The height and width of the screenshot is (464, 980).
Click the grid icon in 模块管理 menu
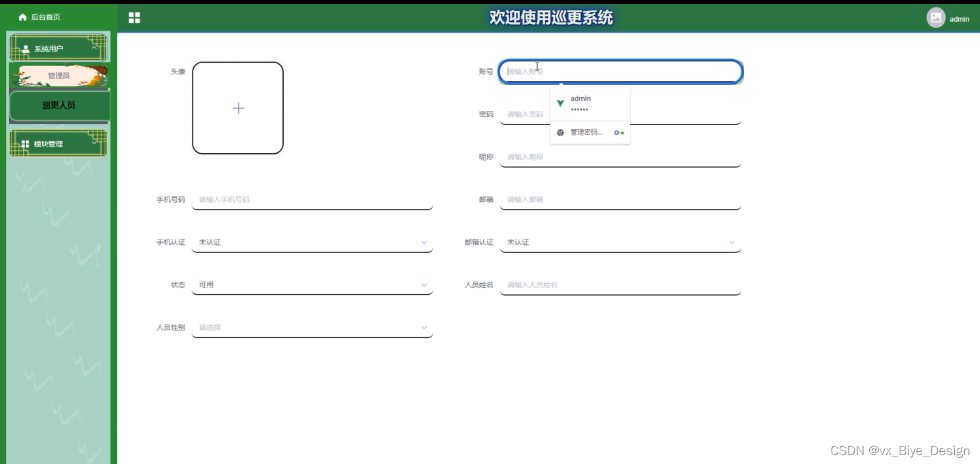[x=25, y=144]
